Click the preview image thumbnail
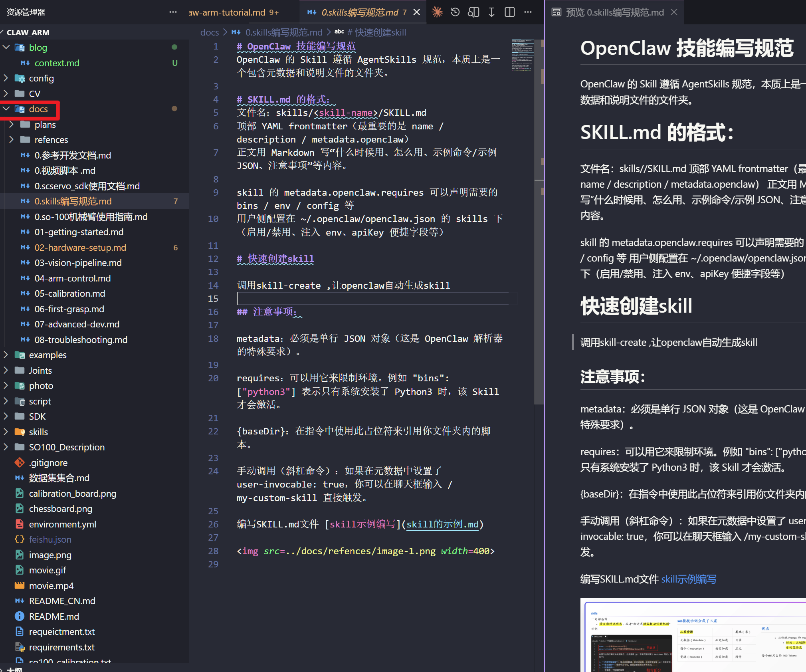Viewport: 806px width, 672px height. (x=693, y=635)
